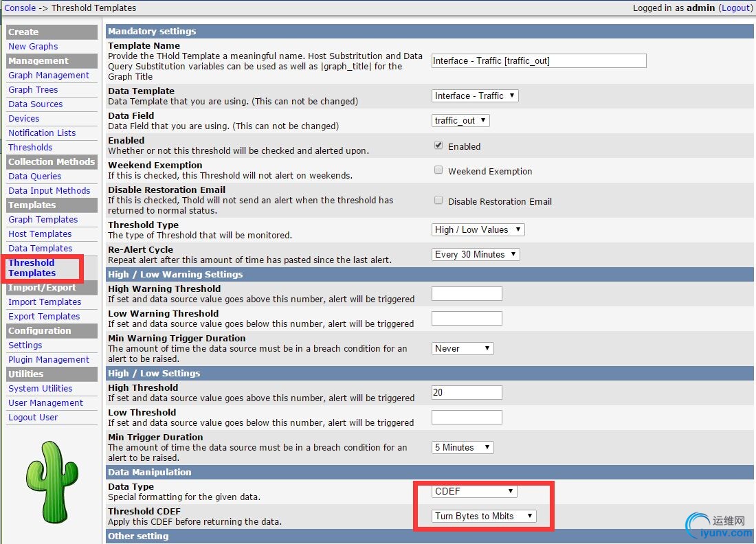Viewport: 756px width, 544px height.
Task: Check the Weekend Exemption checkbox
Action: coord(438,170)
